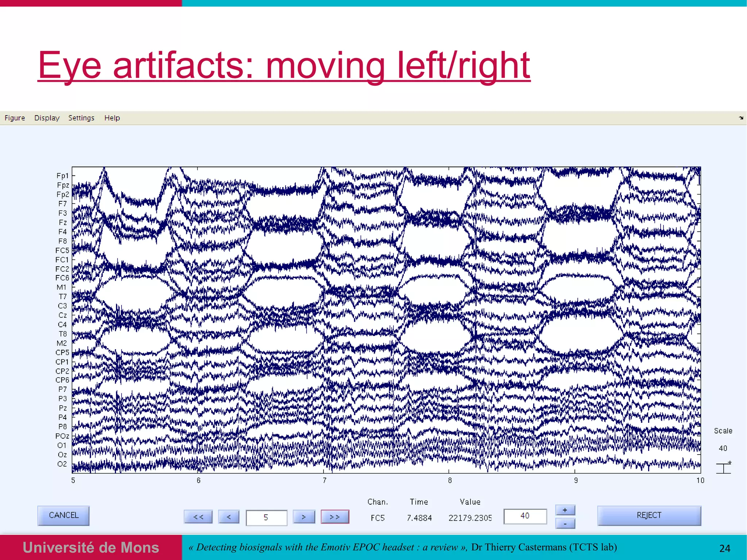Click the O2 channel label
This screenshot has width=747, height=560.
62,464
